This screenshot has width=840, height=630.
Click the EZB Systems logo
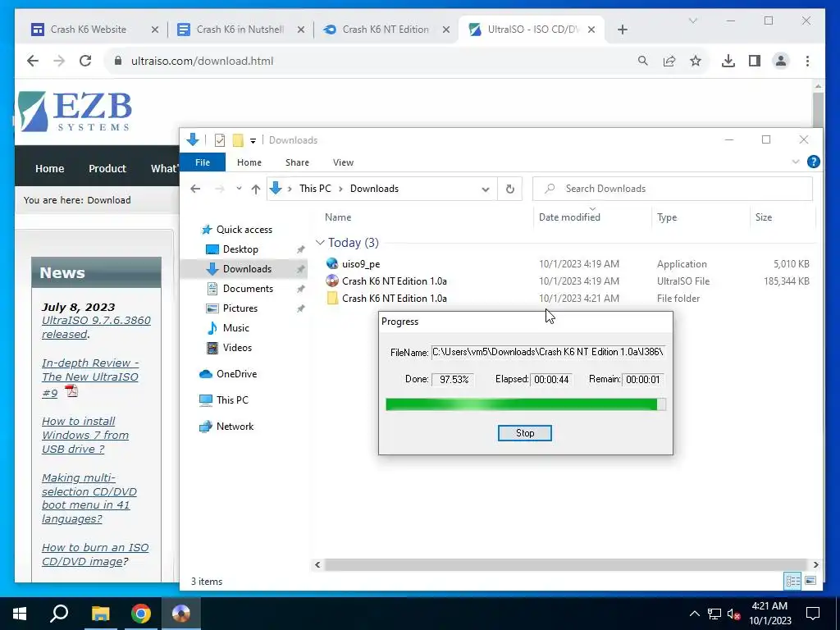75,112
